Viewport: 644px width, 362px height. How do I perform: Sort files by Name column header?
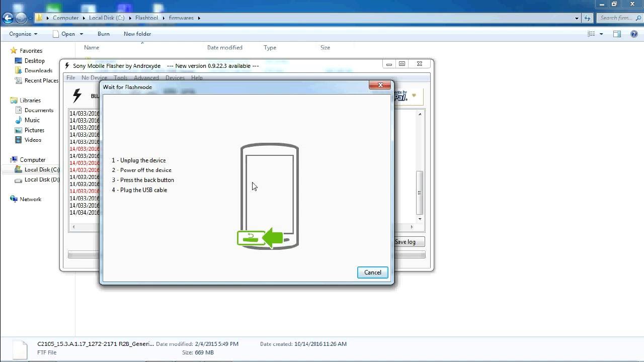pos(92,47)
